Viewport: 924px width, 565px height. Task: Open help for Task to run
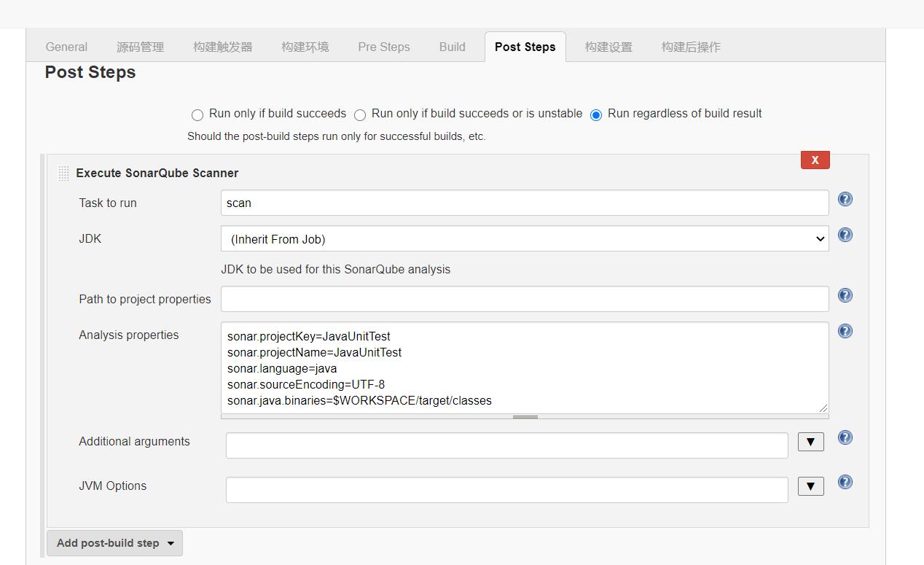tap(845, 199)
